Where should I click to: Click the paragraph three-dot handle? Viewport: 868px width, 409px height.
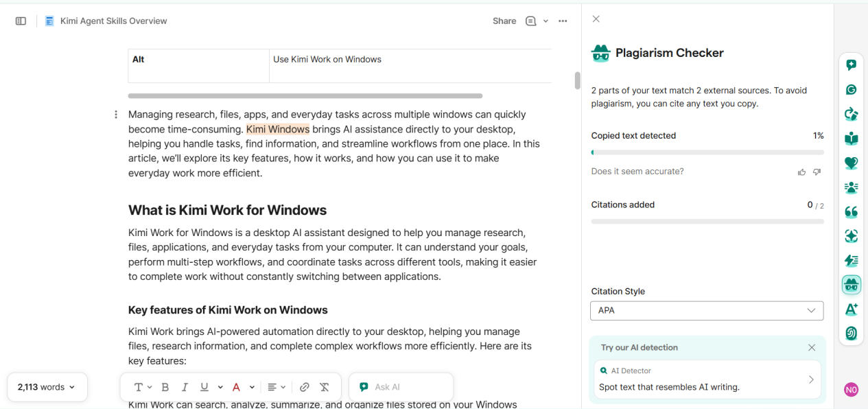coord(116,115)
